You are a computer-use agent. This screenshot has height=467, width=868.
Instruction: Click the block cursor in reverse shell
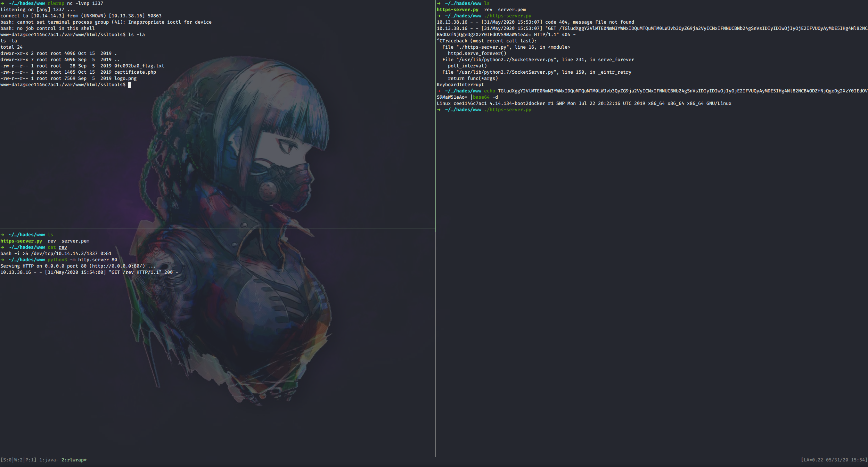pyautogui.click(x=130, y=85)
